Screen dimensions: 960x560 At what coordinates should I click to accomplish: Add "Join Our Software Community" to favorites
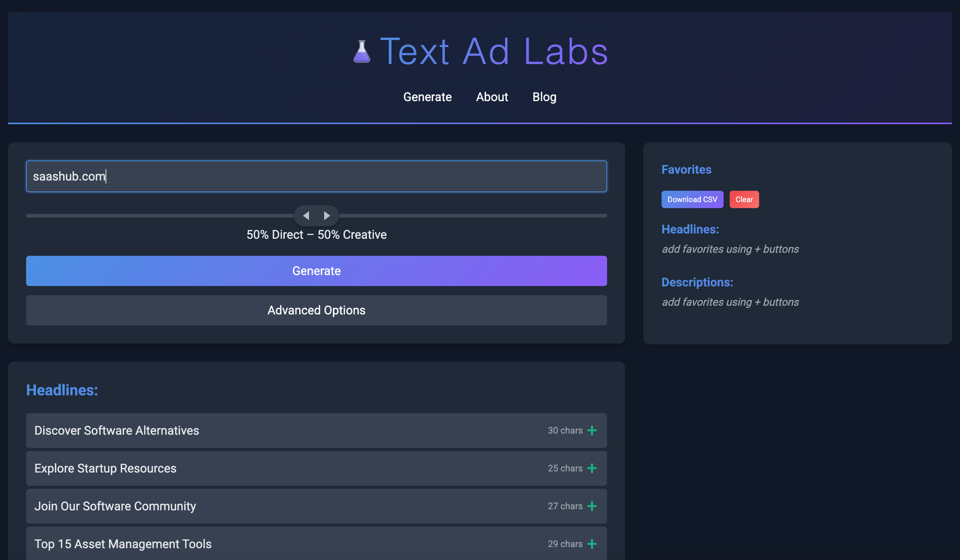click(592, 506)
